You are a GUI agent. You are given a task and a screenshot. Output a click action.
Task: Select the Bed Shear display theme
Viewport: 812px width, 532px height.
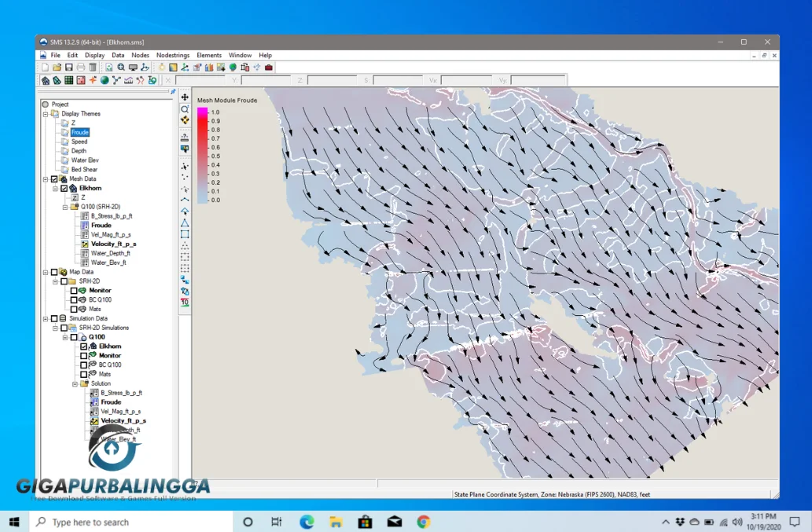(84, 170)
